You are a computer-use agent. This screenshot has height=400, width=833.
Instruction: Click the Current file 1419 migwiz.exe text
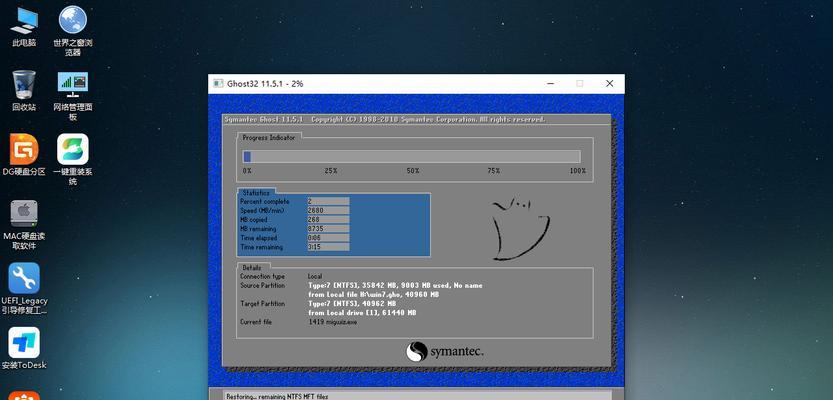coord(333,322)
